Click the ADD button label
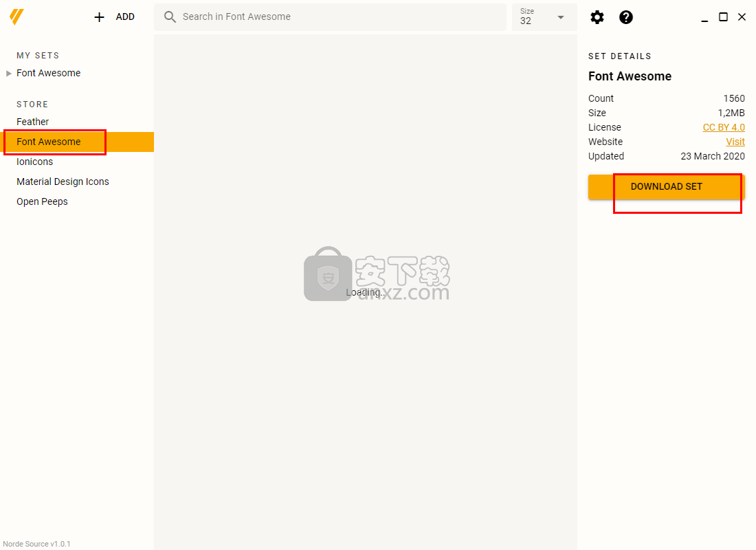This screenshot has width=756, height=550. [x=125, y=17]
